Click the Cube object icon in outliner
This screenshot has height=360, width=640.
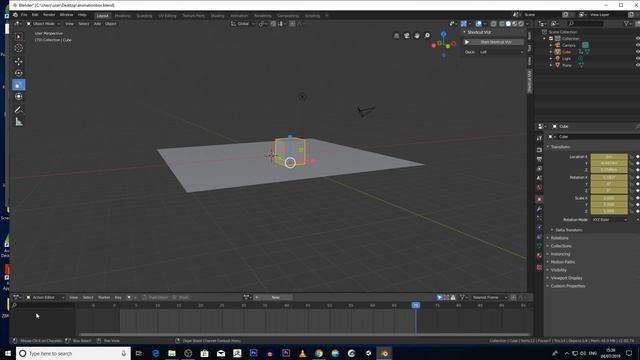pos(558,52)
